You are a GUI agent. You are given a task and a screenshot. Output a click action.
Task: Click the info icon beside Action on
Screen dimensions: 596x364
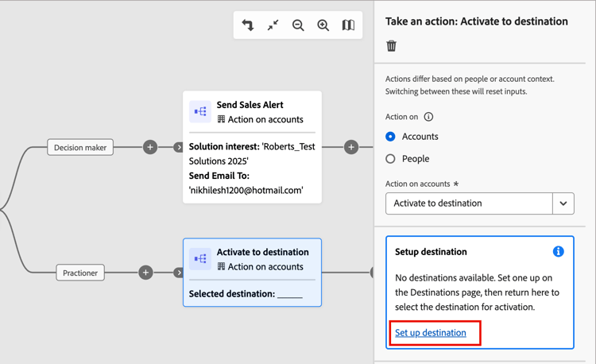tap(429, 117)
